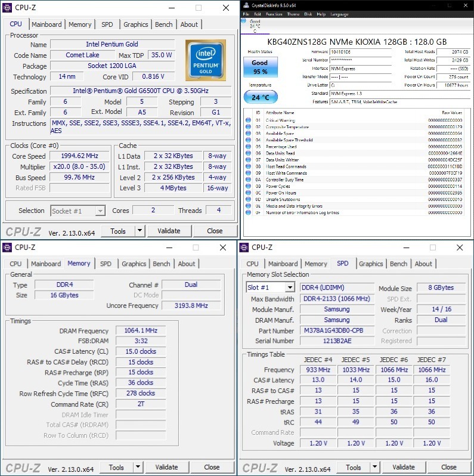Open the Function menu in CrystalDiskInfo
Image resolution: width=474 pixels, height=476 pixels.
(274, 14)
